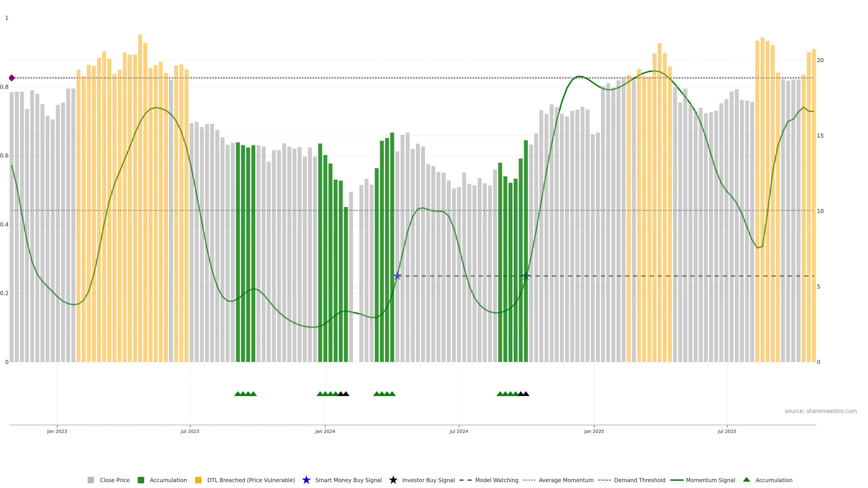Viewport: 868px width, 488px height.
Task: Click the green Accumulation legend square
Action: pos(141,480)
